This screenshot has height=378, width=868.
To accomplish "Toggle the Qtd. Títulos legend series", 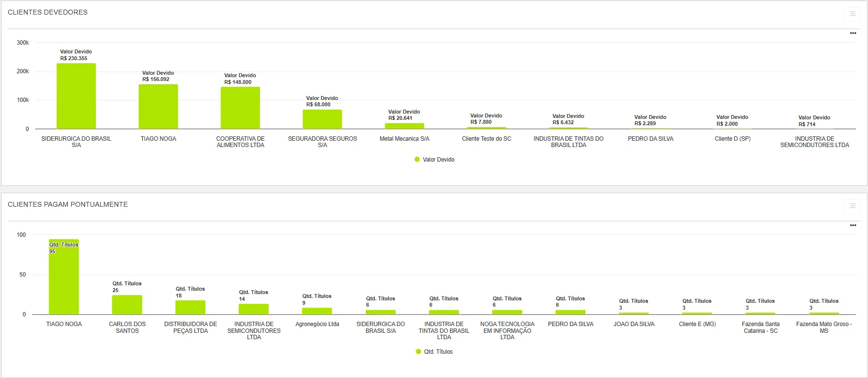I will click(438, 352).
